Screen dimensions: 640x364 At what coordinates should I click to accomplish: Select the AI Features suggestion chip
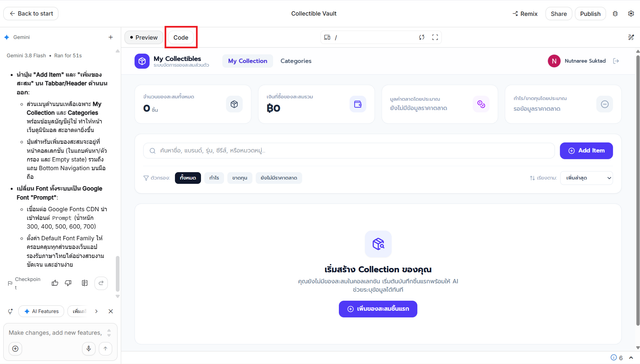point(41,311)
